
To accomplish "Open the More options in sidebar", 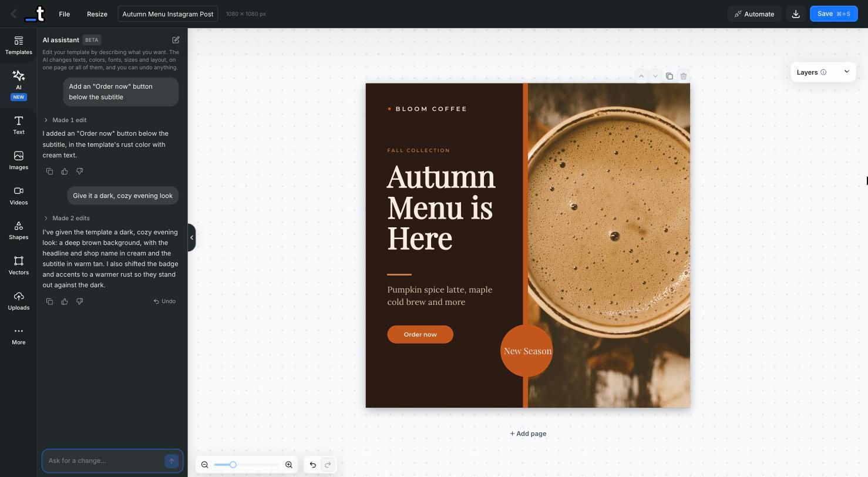I will click(18, 335).
